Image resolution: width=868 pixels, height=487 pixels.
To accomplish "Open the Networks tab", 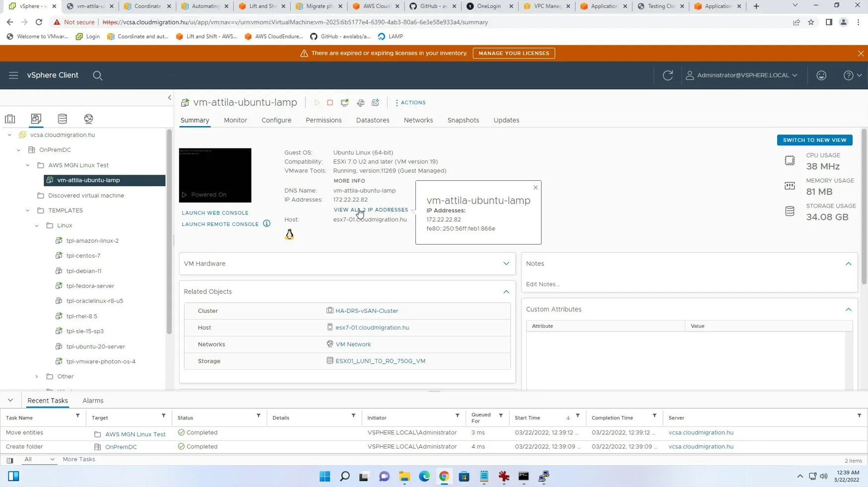I will (x=418, y=120).
